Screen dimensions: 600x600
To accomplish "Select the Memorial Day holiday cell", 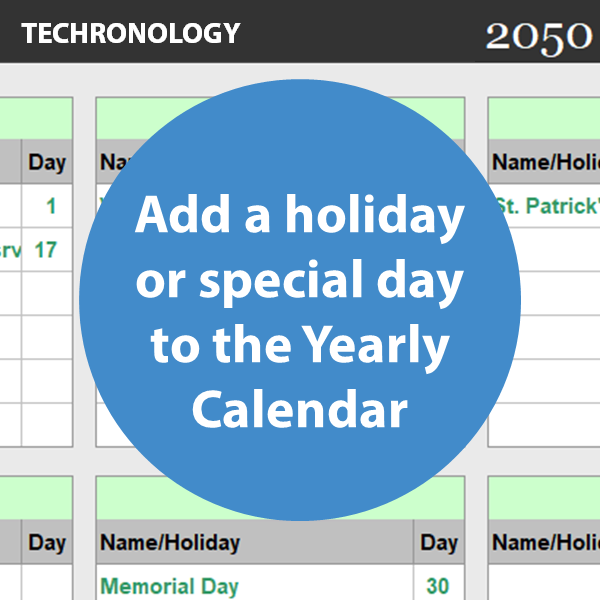I will coord(254,585).
